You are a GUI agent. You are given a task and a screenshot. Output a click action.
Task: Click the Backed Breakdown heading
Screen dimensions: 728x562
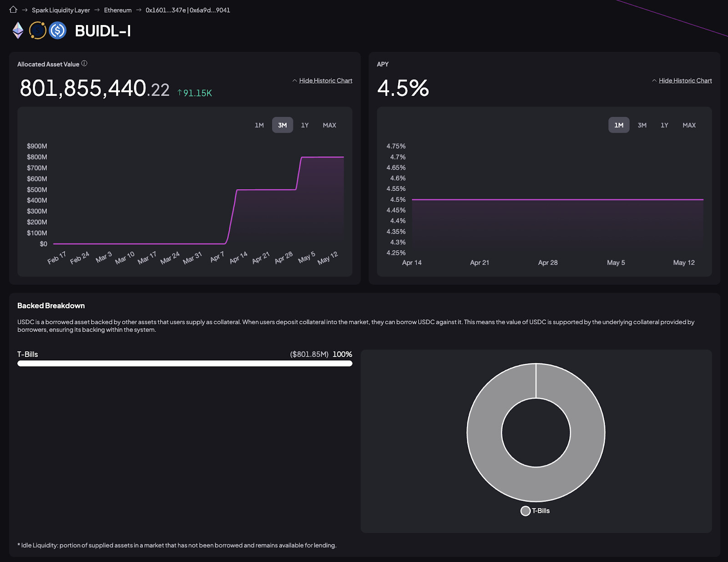point(51,306)
